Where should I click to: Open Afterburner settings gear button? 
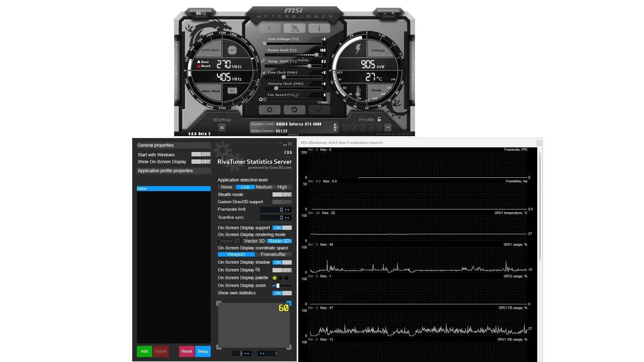tap(269, 110)
